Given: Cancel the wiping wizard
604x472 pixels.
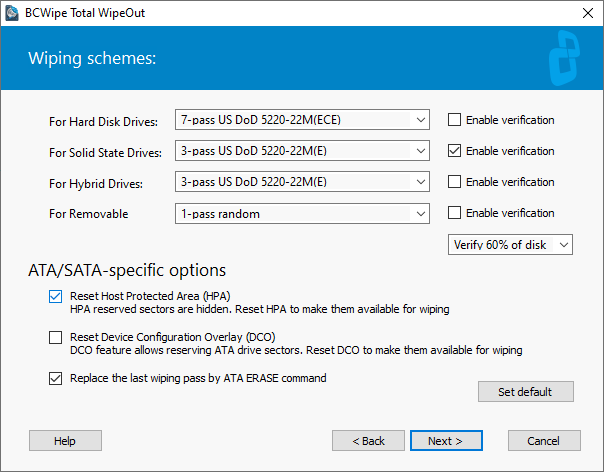Looking at the screenshot, I should click(544, 441).
